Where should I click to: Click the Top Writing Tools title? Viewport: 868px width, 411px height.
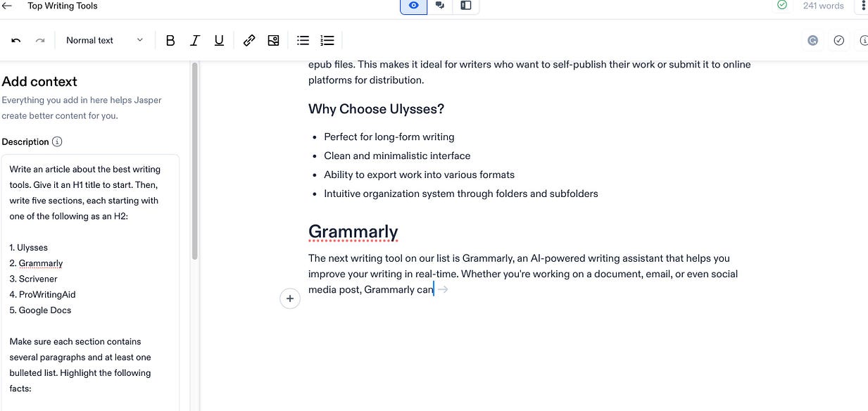tap(62, 6)
